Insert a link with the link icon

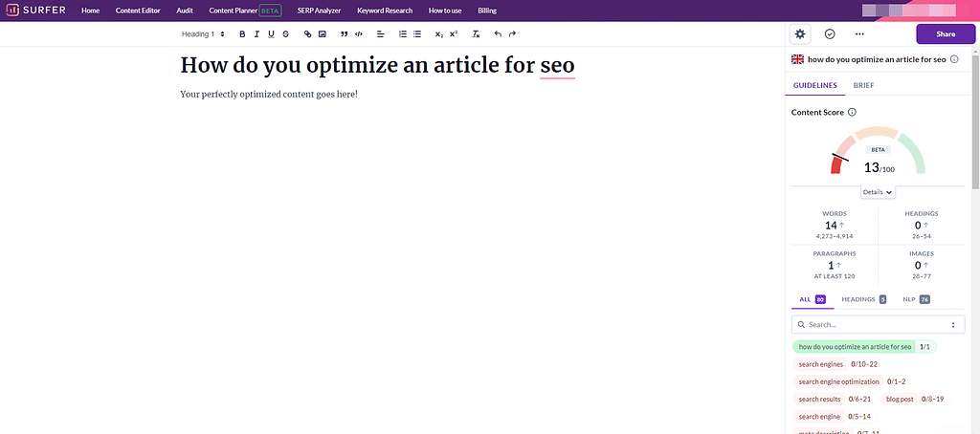pos(307,33)
